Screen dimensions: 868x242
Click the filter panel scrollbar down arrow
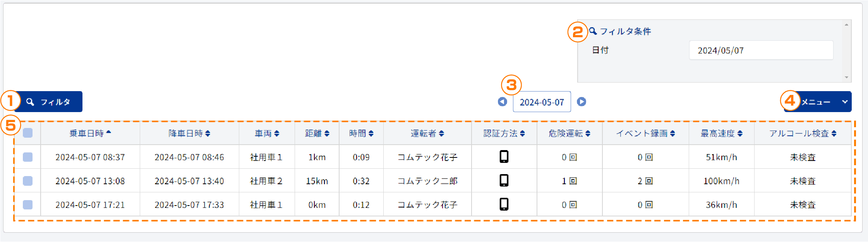click(x=846, y=77)
